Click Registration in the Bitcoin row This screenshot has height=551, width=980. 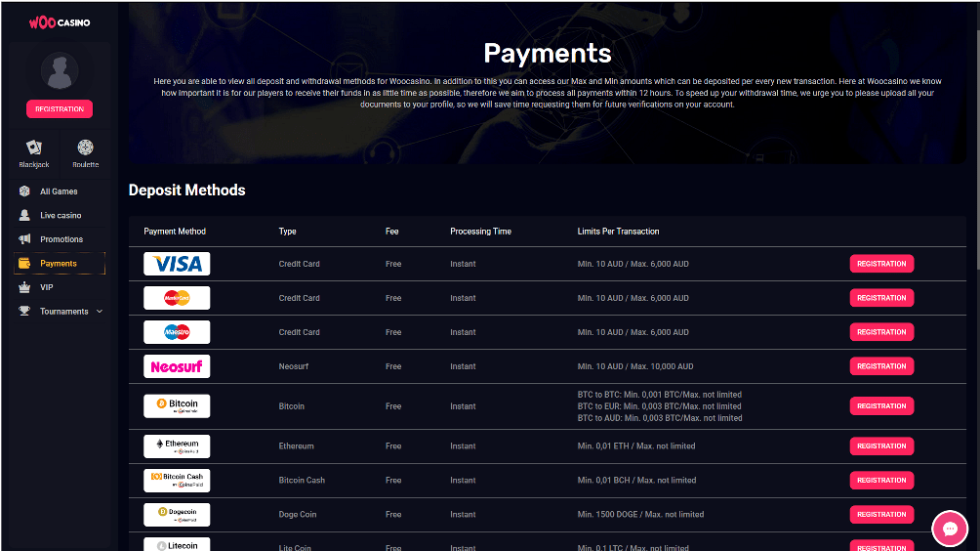click(x=881, y=405)
